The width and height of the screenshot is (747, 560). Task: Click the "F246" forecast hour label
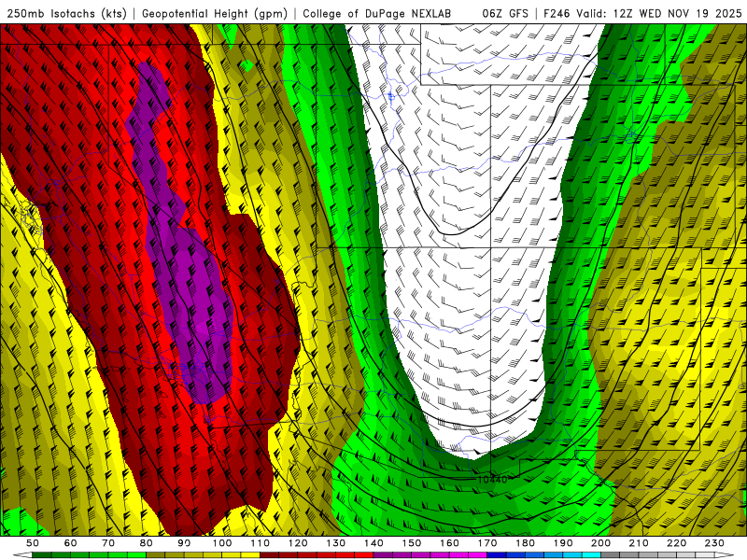tap(557, 14)
